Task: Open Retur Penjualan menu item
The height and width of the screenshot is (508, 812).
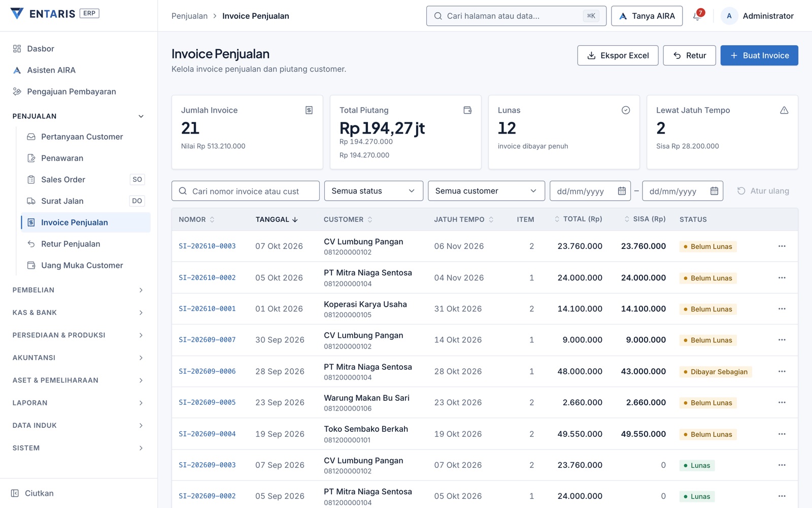Action: [x=86, y=244]
